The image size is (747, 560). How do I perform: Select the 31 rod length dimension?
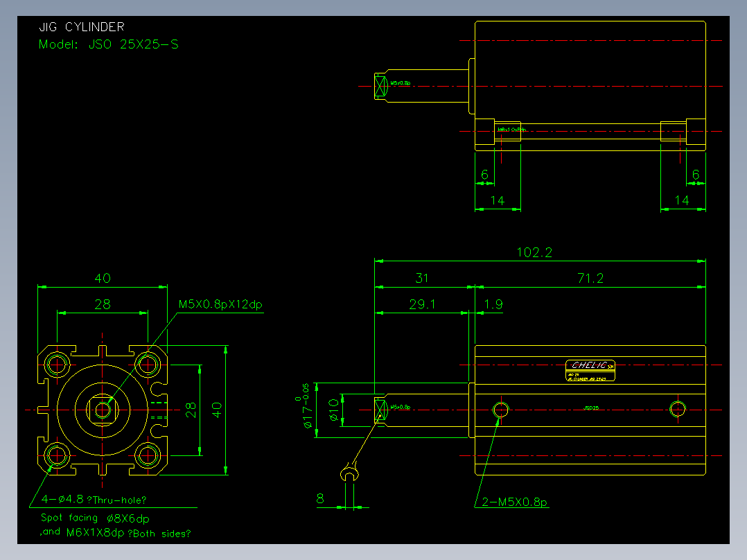422,279
